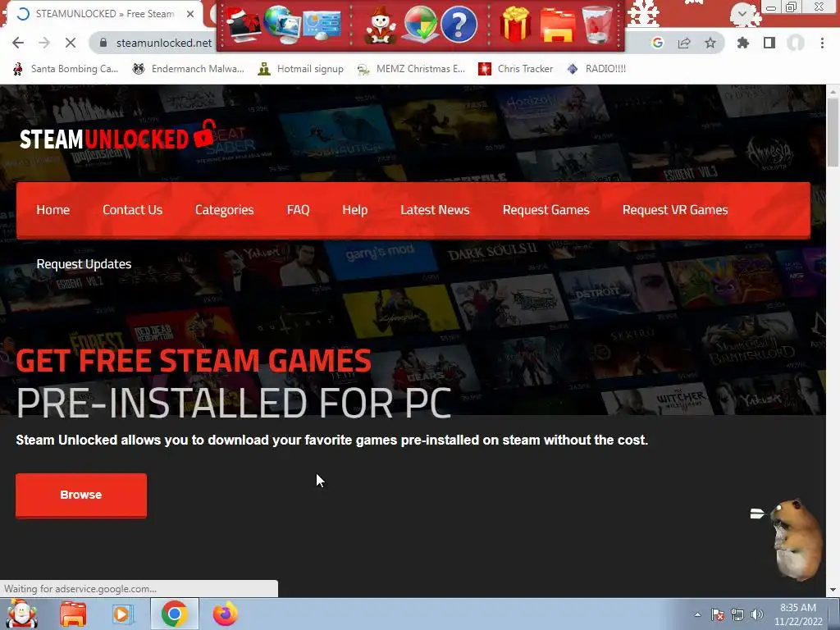Bookmark this page with the star icon
Viewport: 840px width, 630px height.
(x=710, y=43)
